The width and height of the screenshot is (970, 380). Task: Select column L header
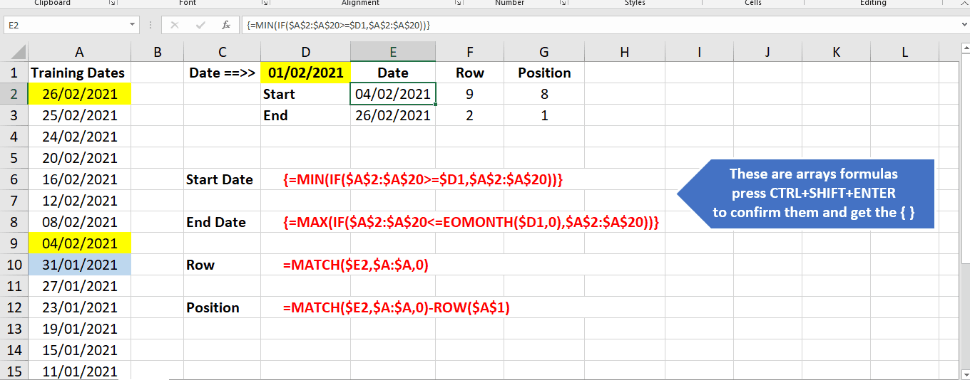904,52
